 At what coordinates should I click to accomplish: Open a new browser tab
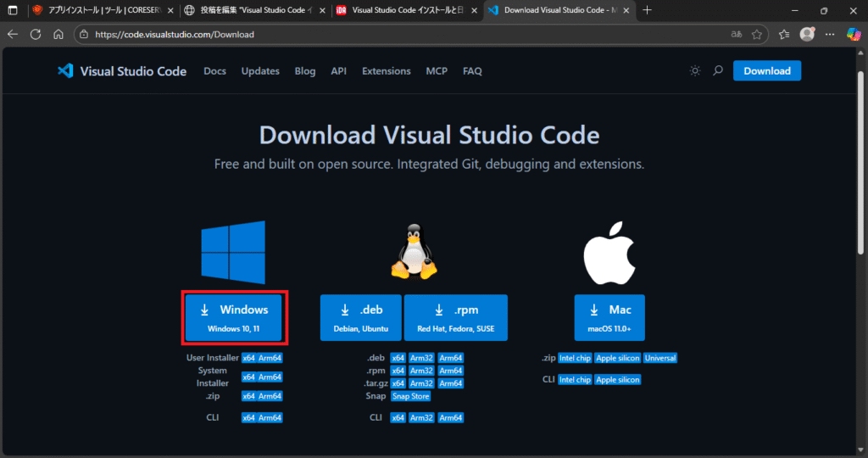(x=648, y=10)
